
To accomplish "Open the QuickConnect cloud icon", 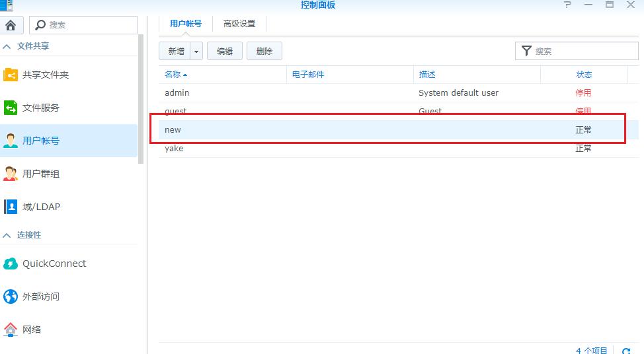I will tap(11, 264).
